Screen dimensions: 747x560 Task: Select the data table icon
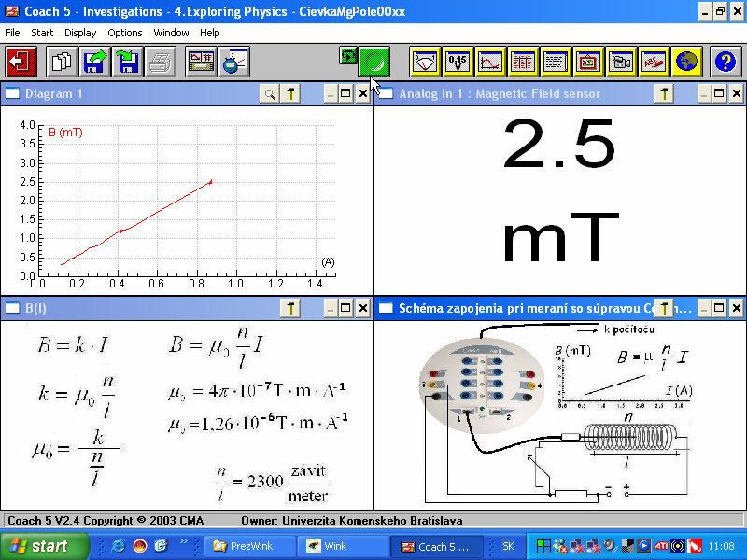tap(523, 62)
